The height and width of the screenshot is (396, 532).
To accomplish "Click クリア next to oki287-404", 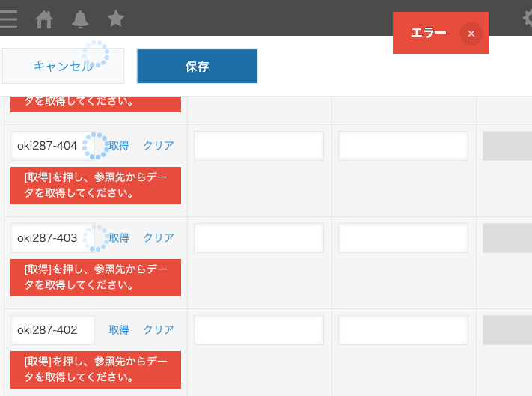I will click(159, 145).
